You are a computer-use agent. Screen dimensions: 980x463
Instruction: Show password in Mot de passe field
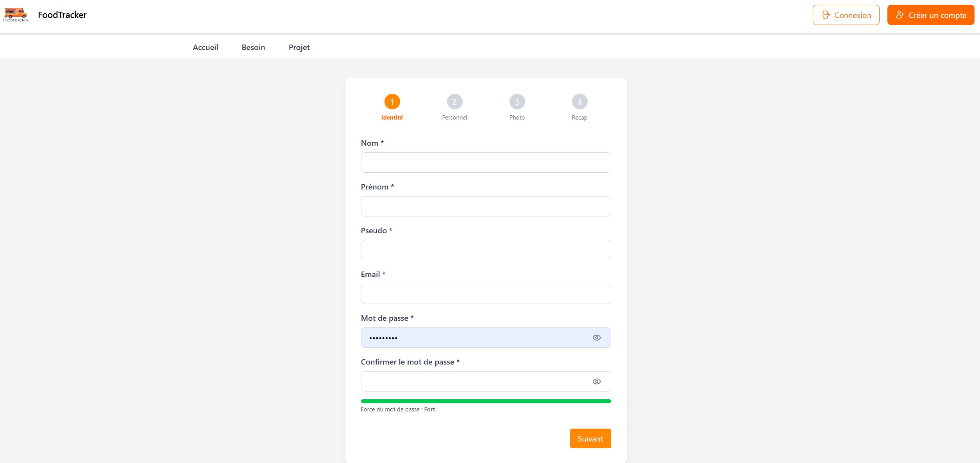tap(596, 338)
